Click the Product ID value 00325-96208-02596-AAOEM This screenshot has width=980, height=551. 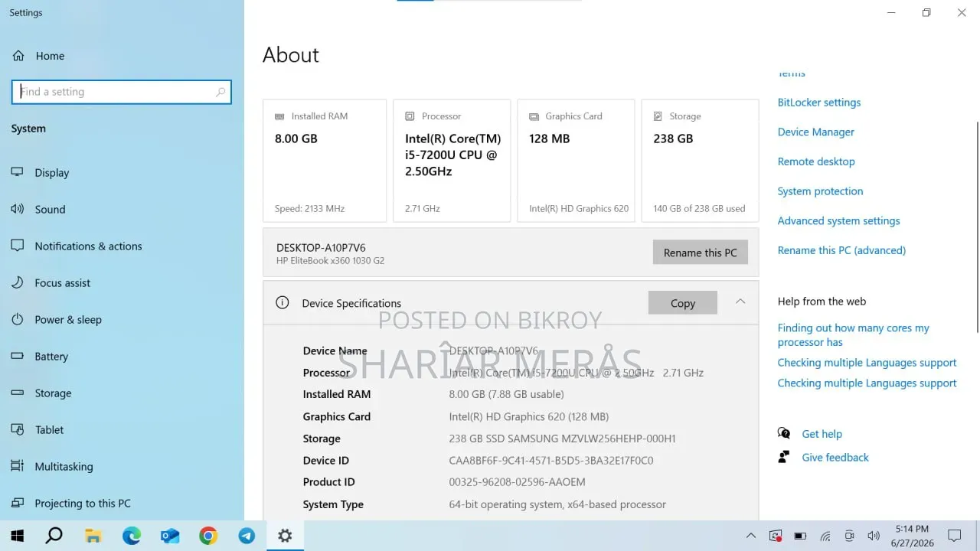click(x=517, y=482)
